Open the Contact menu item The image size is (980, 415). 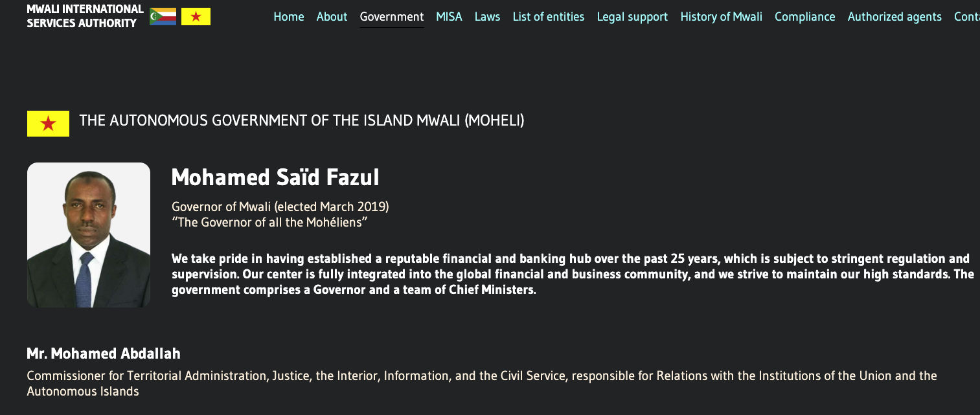click(x=968, y=17)
